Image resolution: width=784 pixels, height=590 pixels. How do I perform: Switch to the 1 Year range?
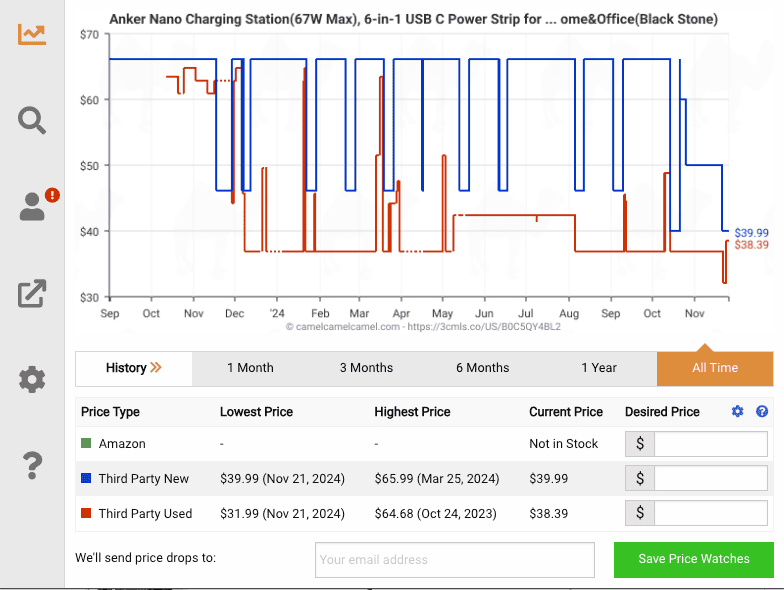point(599,368)
